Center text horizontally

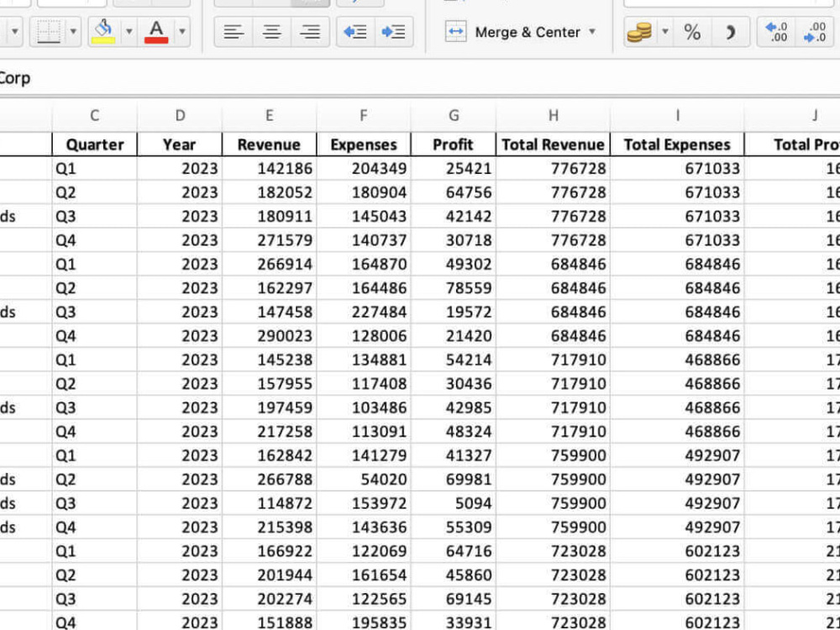pyautogui.click(x=271, y=32)
